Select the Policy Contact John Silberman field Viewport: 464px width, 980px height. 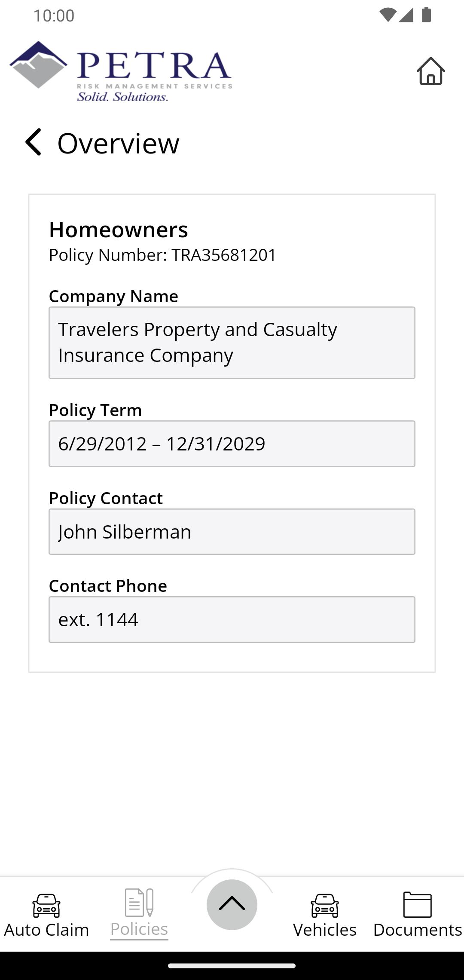(x=232, y=532)
